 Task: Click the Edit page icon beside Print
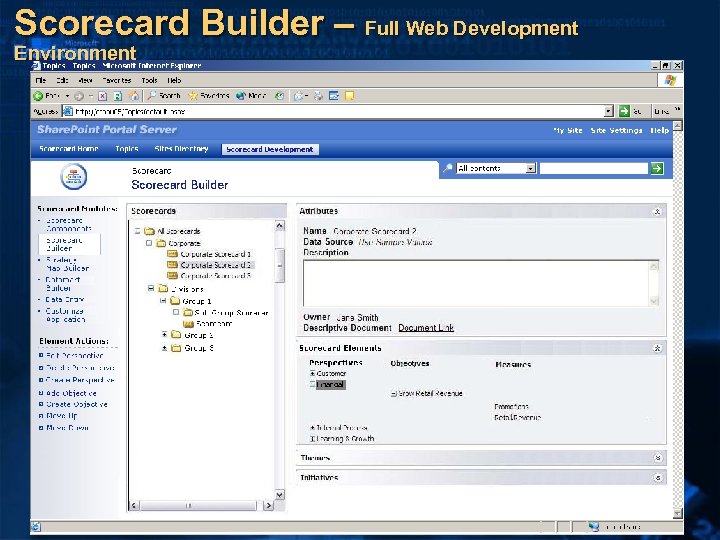334,96
